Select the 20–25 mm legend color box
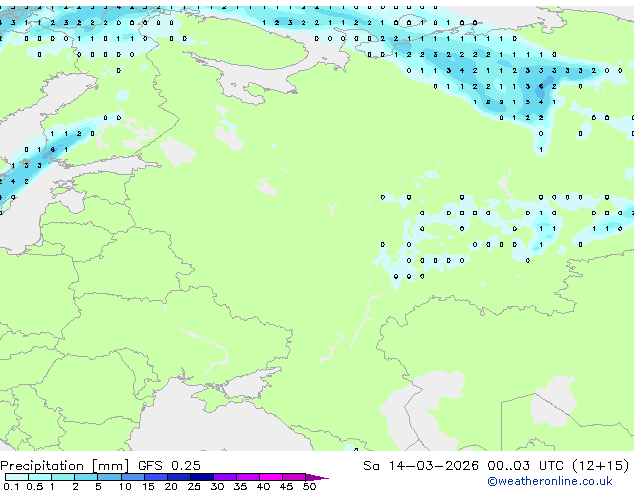This screenshot has height=490, width=634. point(179,477)
